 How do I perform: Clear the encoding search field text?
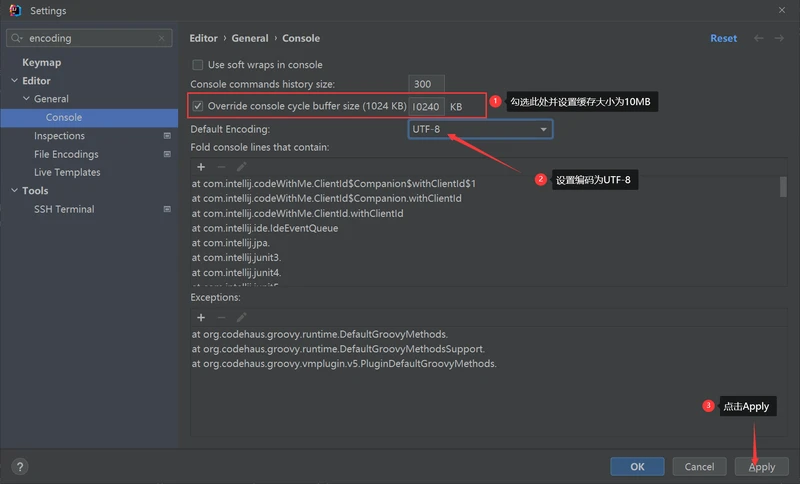click(x=163, y=38)
